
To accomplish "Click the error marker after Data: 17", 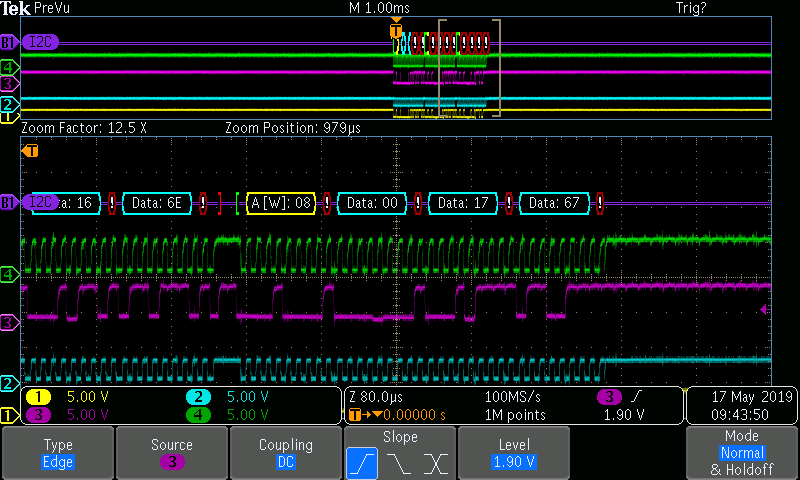I will click(509, 203).
